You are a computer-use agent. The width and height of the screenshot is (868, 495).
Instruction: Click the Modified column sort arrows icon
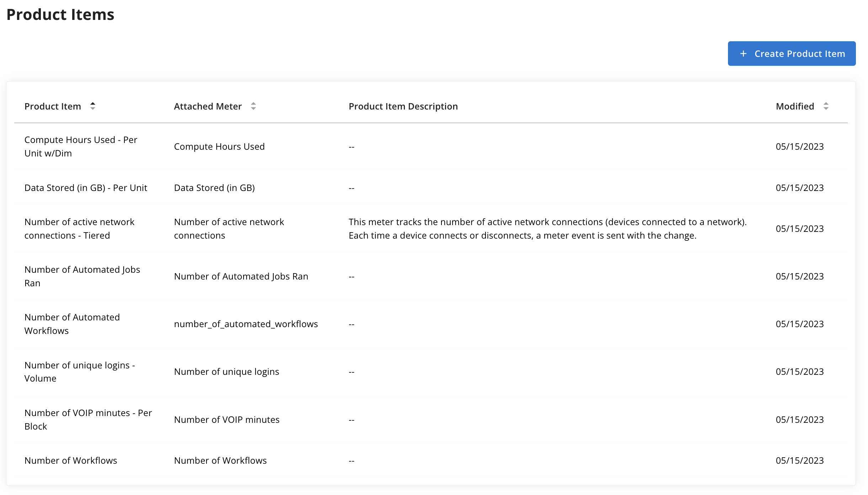point(826,106)
